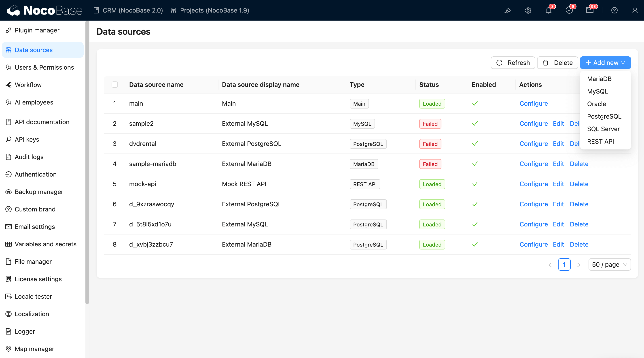Collapse the Add new dropdown button
The image size is (644, 358).
coord(605,63)
